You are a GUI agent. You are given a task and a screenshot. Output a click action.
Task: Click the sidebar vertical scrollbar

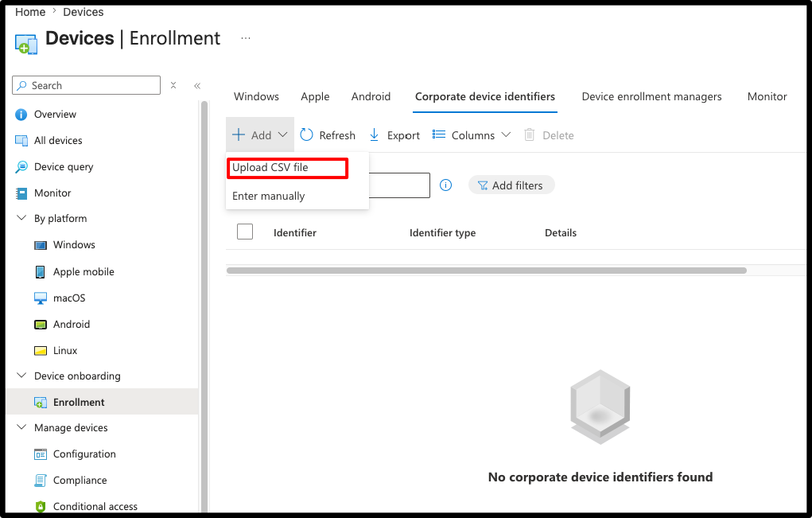click(x=204, y=306)
